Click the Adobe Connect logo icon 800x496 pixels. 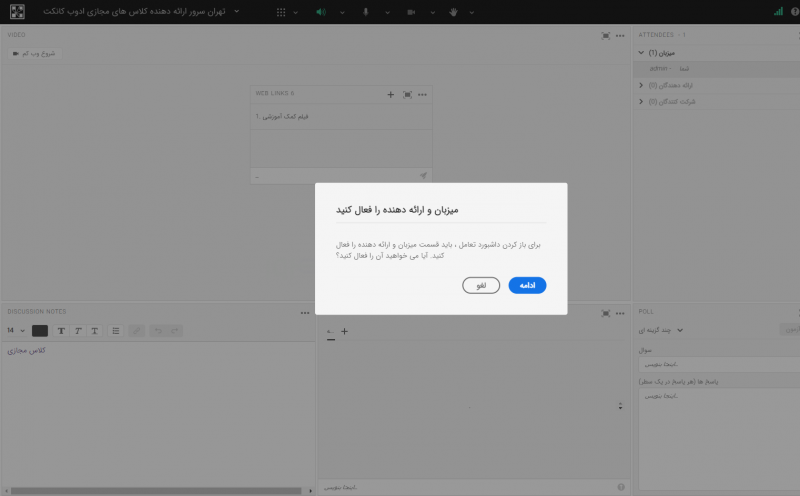click(x=17, y=11)
